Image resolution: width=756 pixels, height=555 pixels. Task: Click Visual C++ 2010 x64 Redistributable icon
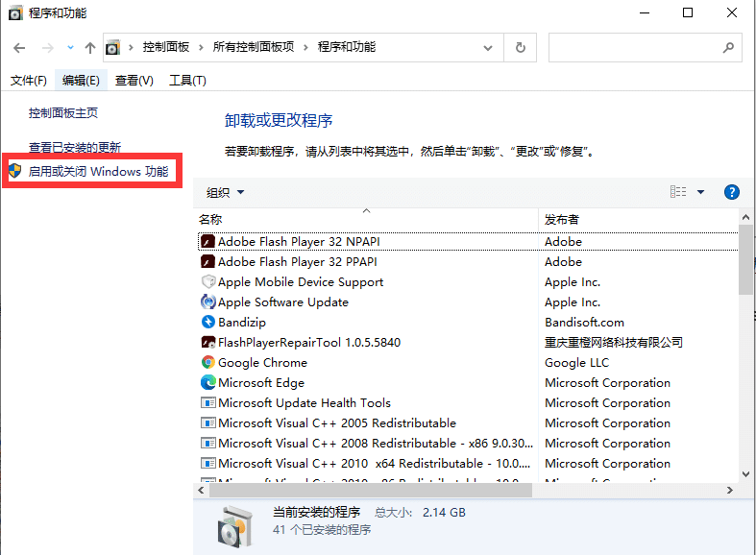[207, 463]
